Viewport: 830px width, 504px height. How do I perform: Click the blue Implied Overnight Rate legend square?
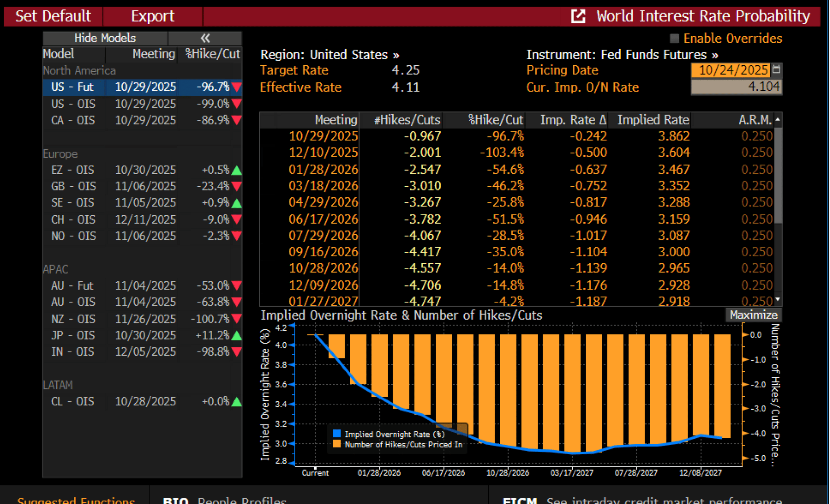tap(337, 434)
